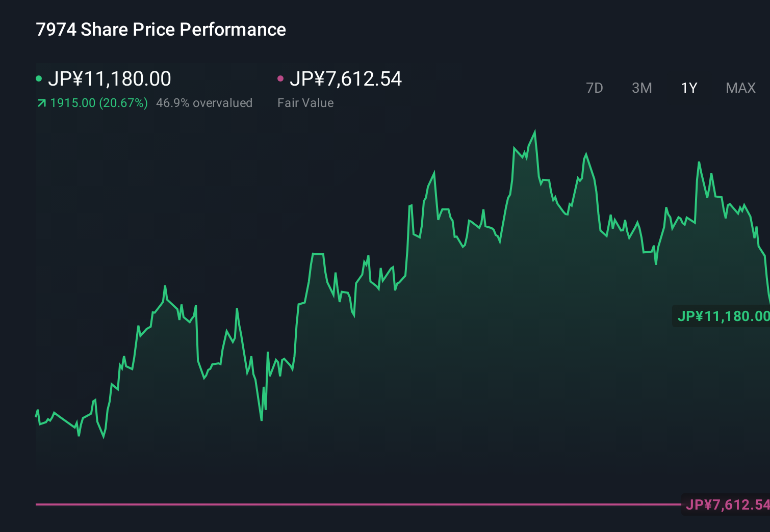Viewport: 770px width, 532px height.
Task: Click the JP¥7,612.54 fair value label
Action: click(346, 78)
